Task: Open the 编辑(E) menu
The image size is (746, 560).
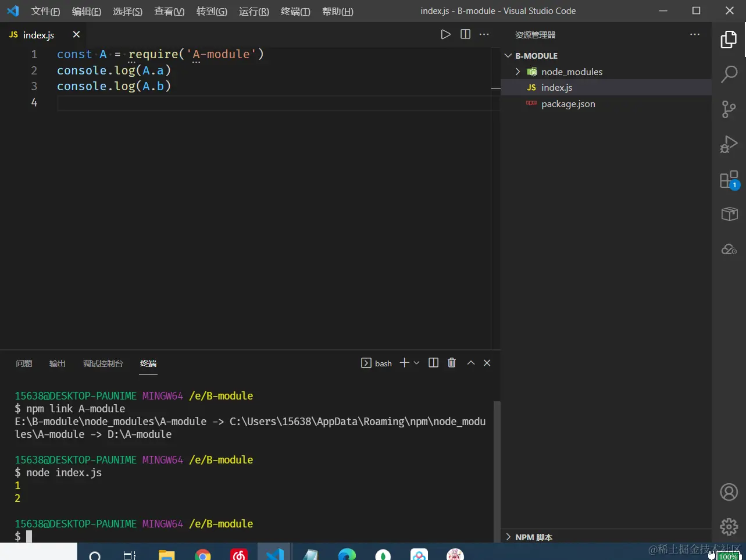Action: point(87,11)
